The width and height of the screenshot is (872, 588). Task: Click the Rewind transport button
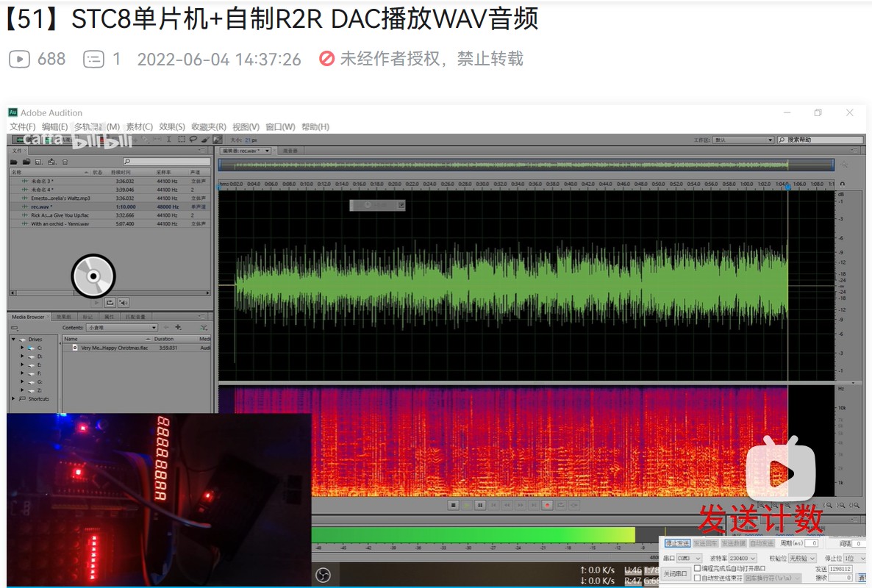coord(507,505)
